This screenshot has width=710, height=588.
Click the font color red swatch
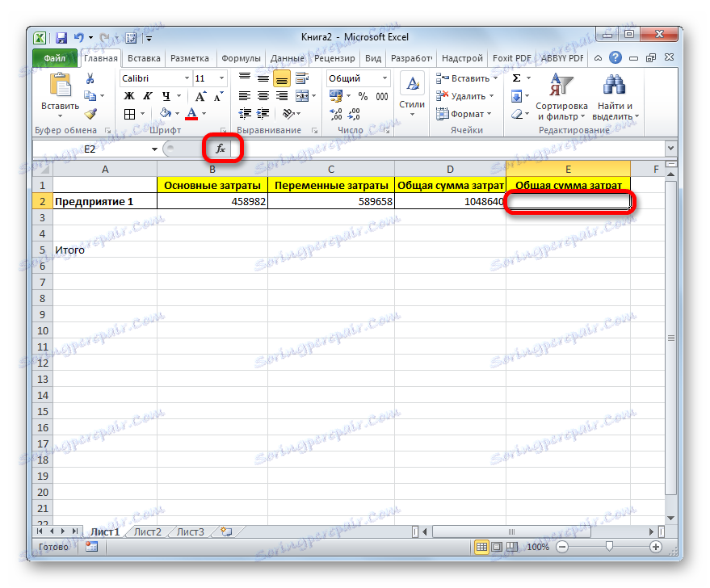tap(191, 119)
